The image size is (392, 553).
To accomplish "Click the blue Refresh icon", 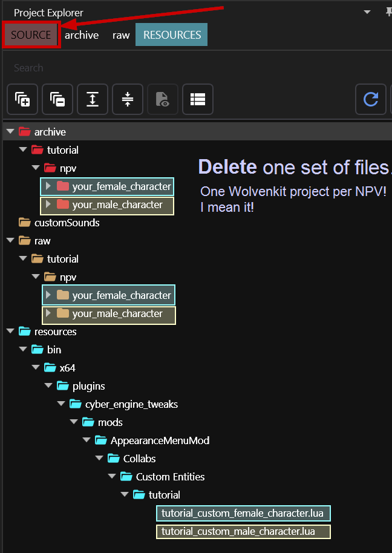I will click(x=370, y=99).
